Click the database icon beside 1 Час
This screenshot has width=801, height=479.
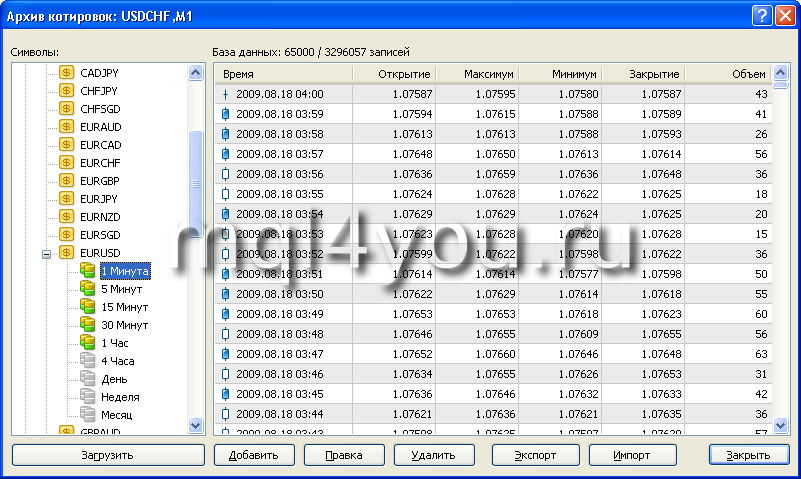point(87,342)
